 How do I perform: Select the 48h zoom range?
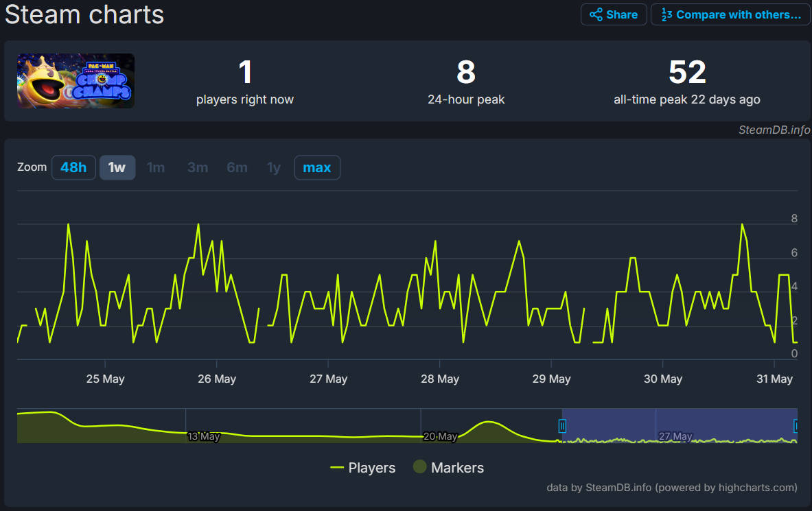[73, 167]
